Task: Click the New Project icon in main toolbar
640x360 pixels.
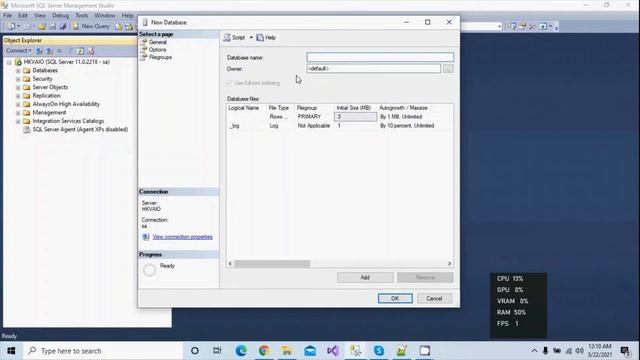Action: point(11,27)
